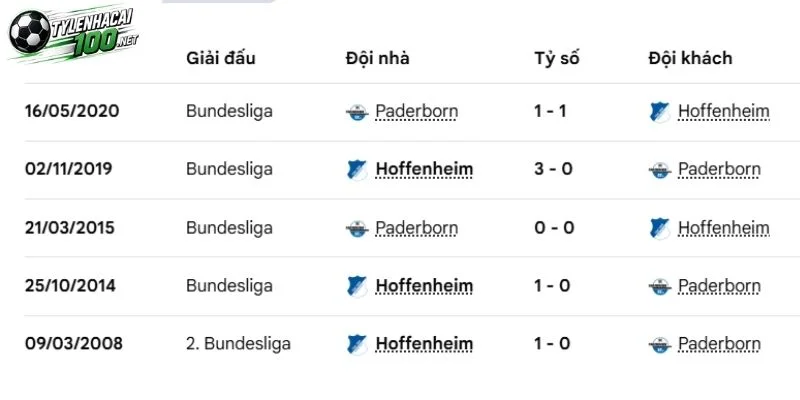This screenshot has width=800, height=400.
Task: Open Hoffenheim away team link for 16/05/2020
Action: click(x=723, y=111)
